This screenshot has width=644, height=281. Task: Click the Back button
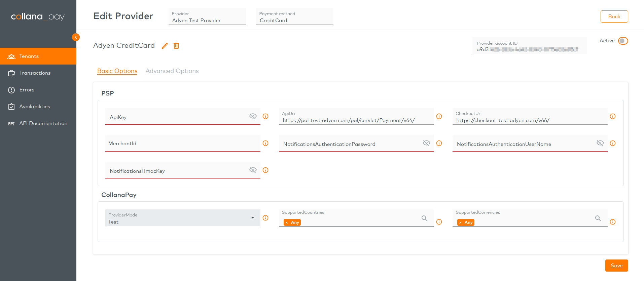pos(614,16)
